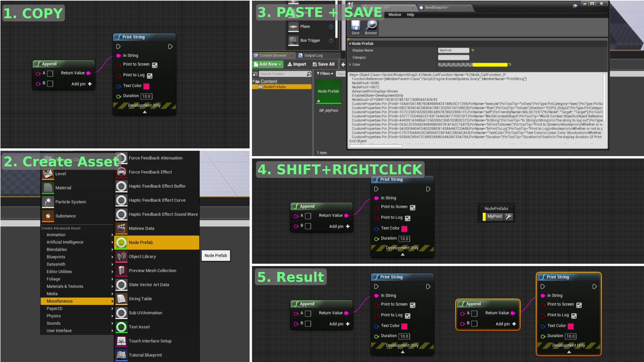This screenshot has width=644, height=362.
Task: Open the Filters dropdown in Content Browser
Action: coord(325,74)
